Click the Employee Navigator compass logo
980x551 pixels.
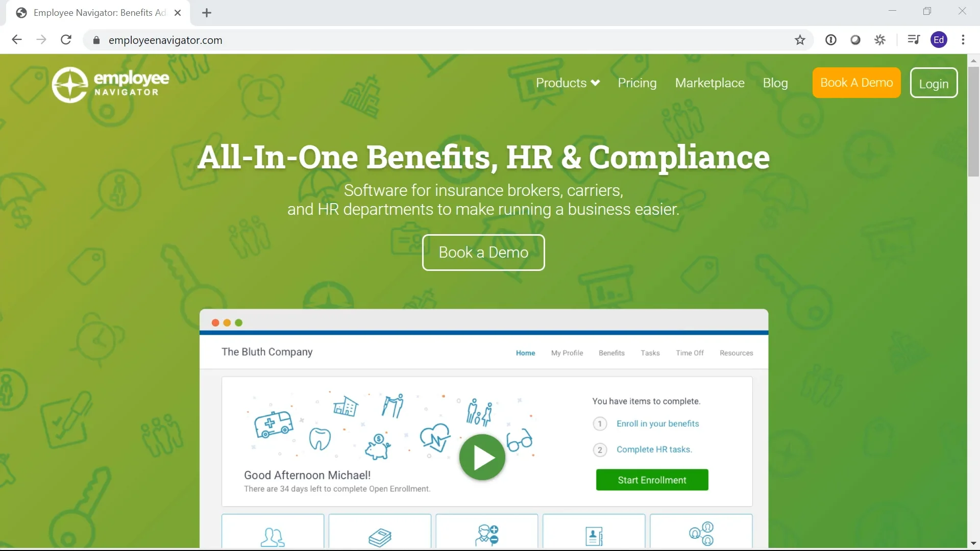tap(70, 85)
